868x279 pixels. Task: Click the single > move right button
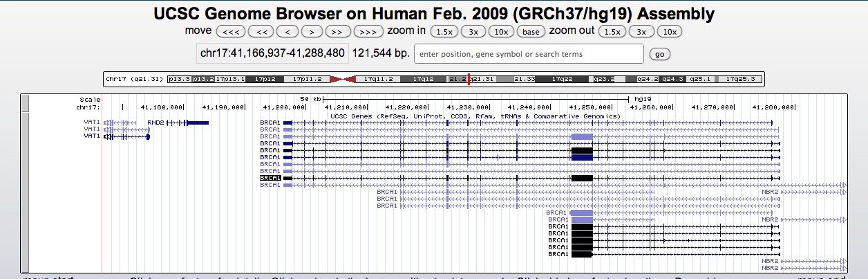pyautogui.click(x=312, y=32)
